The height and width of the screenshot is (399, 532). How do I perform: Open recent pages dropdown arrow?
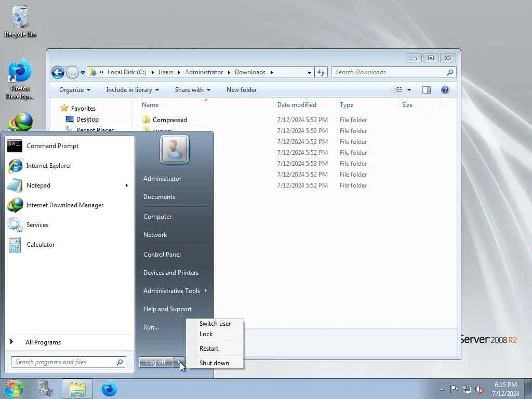(x=83, y=72)
